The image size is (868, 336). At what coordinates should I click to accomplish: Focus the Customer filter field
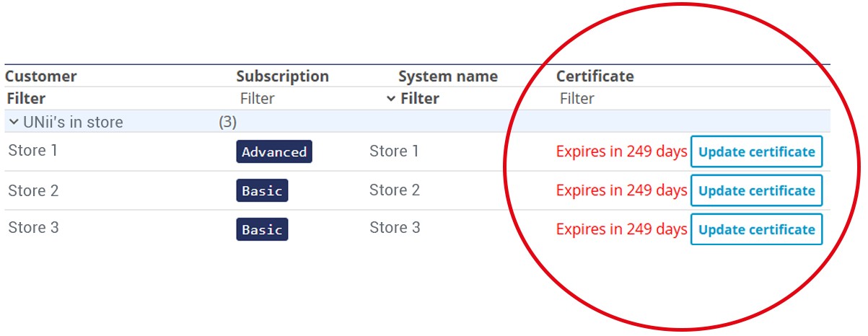coord(27,99)
